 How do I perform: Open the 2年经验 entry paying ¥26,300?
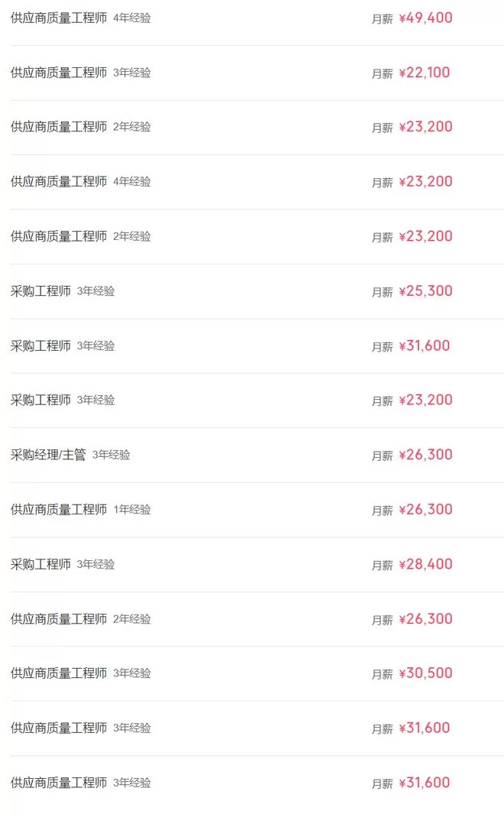[59, 619]
